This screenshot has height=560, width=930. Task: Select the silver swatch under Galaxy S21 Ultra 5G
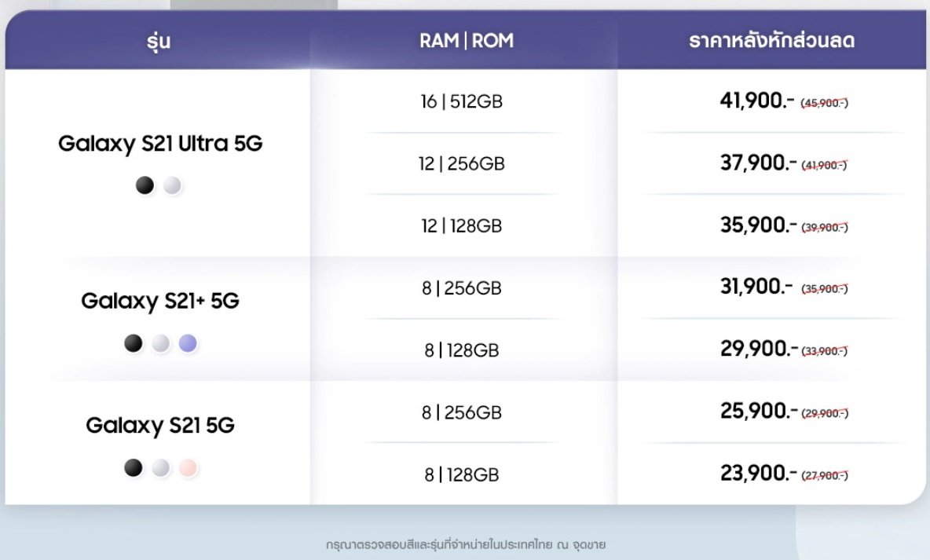173,185
